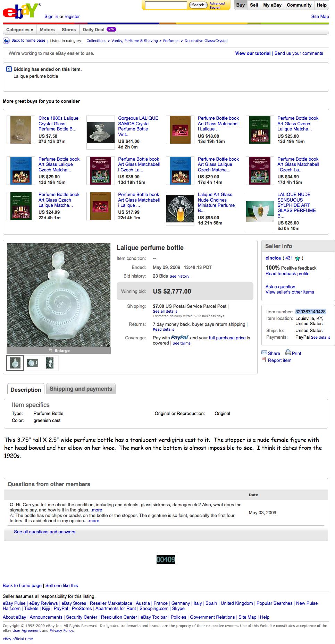Open the My eBay menu item
The image size is (335, 644).
272,5
